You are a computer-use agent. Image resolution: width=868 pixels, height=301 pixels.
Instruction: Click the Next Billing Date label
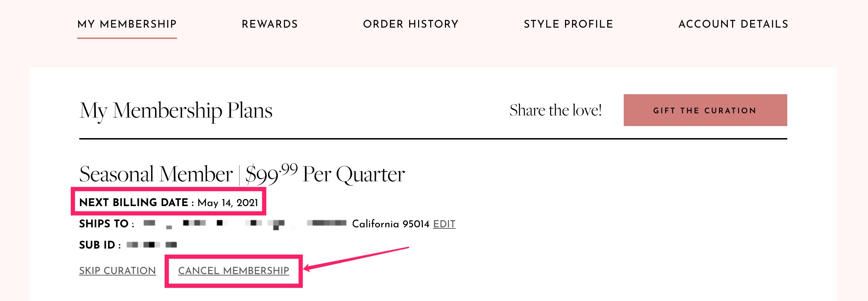click(133, 203)
